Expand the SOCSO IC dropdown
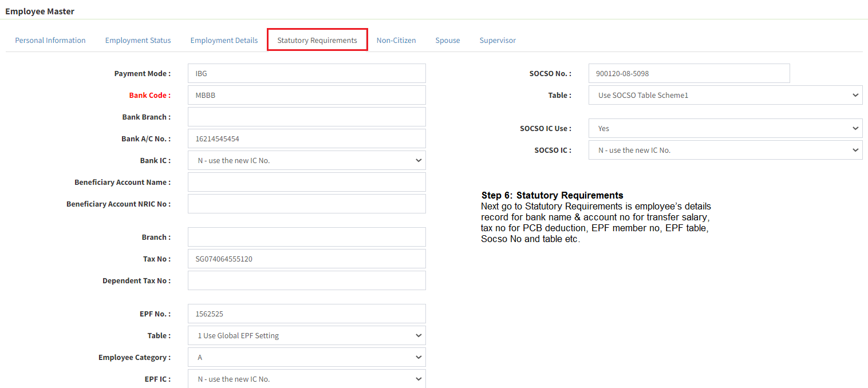The image size is (868, 388). click(x=725, y=150)
